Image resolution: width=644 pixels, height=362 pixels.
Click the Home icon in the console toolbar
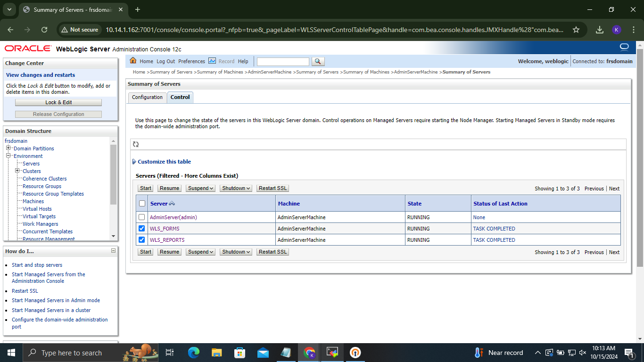point(133,61)
